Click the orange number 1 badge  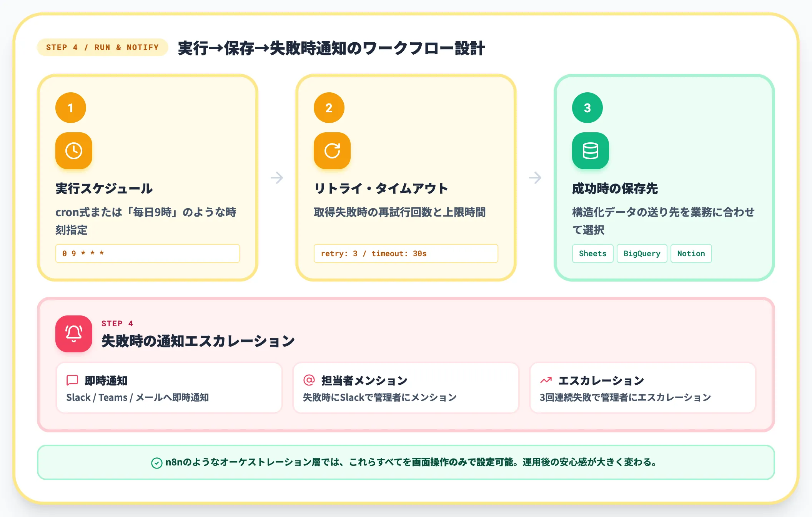(71, 108)
